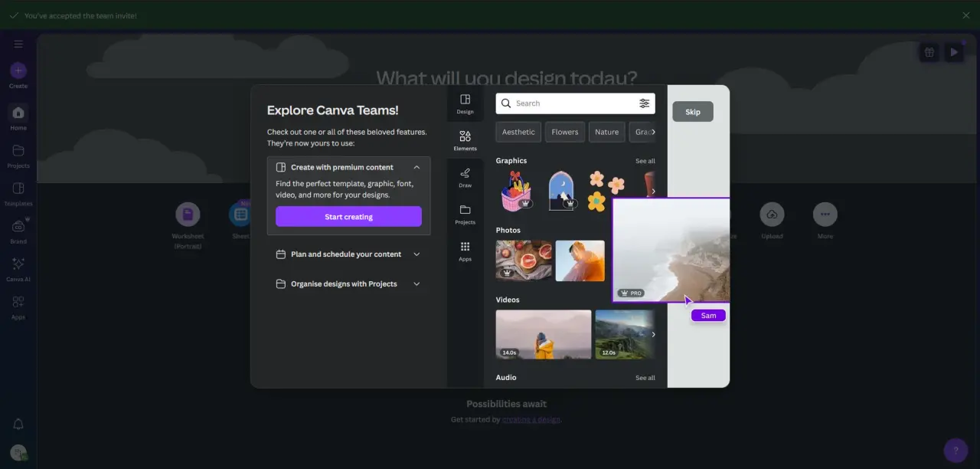980x469 pixels.
Task: Toggle the hamburger menu icon
Action: coord(18,44)
